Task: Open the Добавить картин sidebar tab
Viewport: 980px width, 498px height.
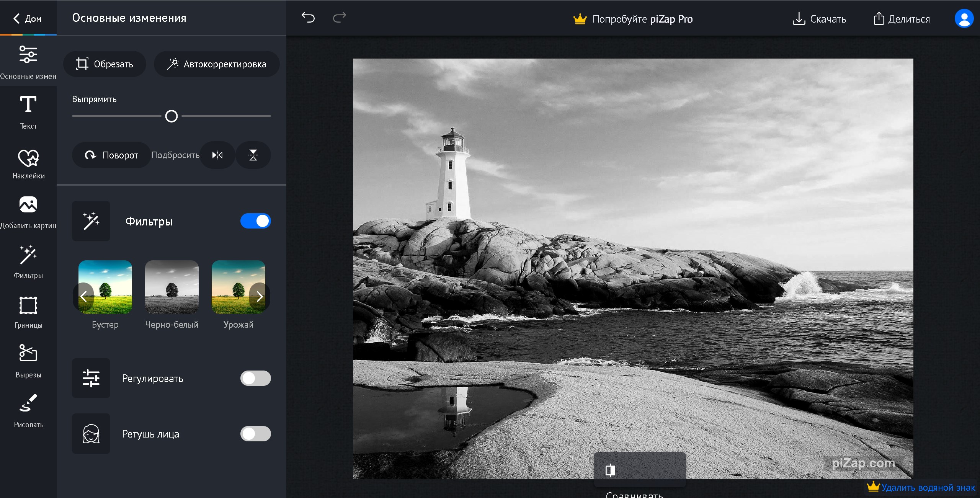Action: tap(28, 212)
